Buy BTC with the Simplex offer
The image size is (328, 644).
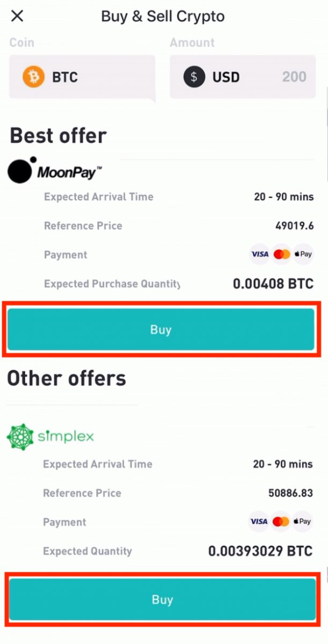click(162, 599)
